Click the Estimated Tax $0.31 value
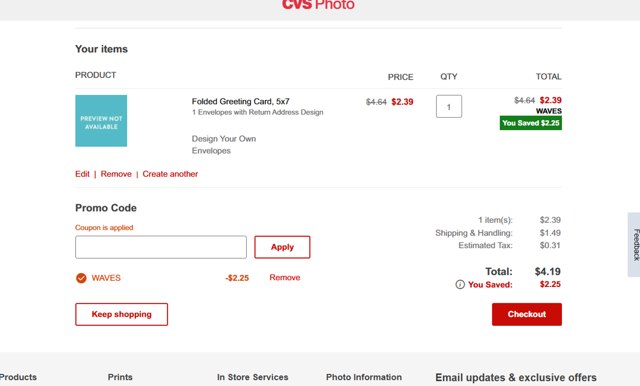This screenshot has width=640, height=386. click(550, 245)
